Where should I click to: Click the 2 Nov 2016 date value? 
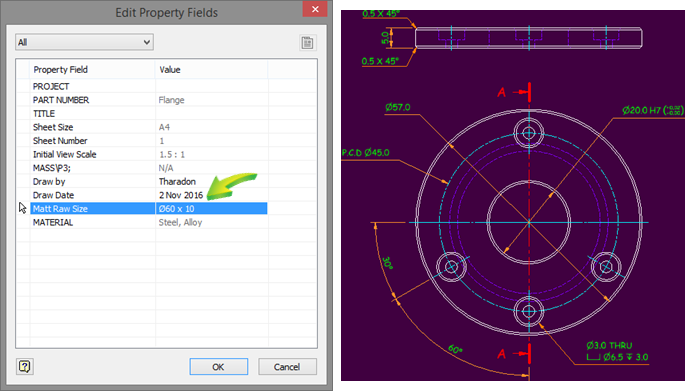coord(181,195)
